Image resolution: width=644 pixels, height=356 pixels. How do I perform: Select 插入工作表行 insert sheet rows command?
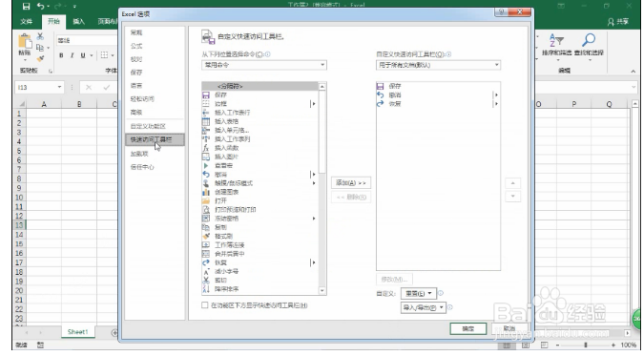point(260,113)
